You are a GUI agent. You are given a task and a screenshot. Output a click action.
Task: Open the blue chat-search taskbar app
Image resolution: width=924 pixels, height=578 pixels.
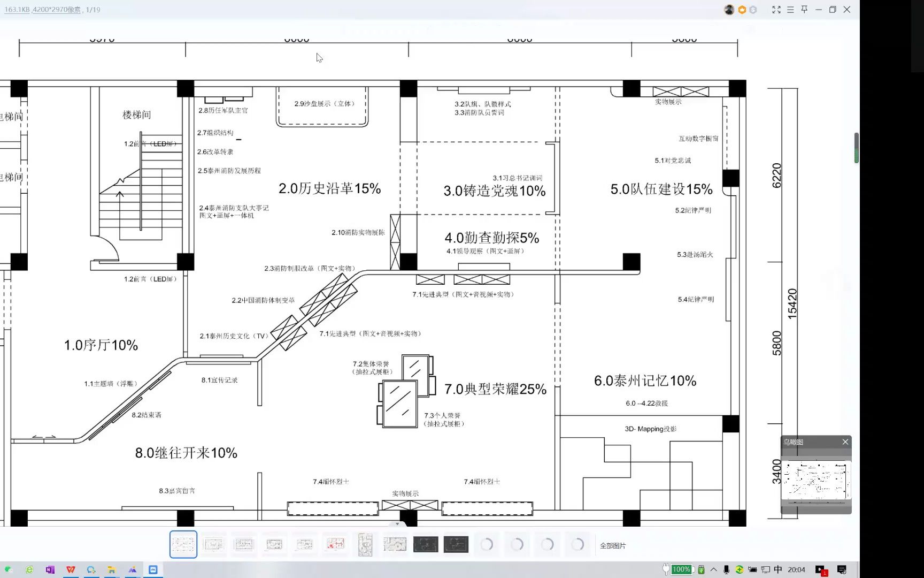coord(91,569)
